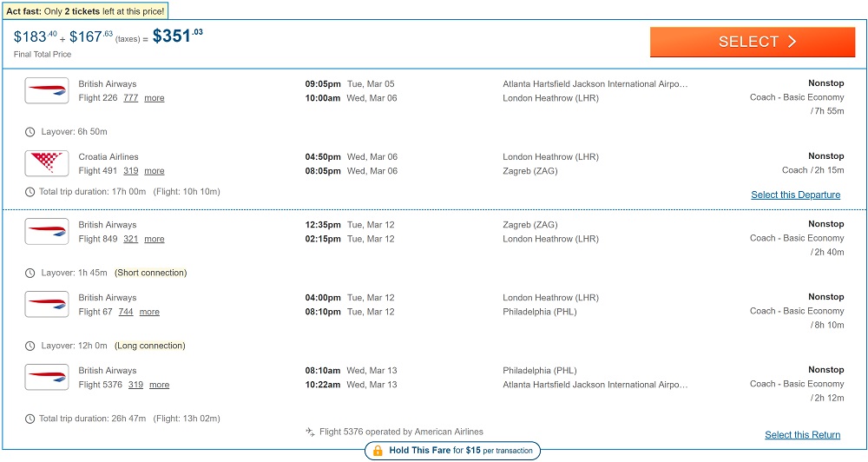Click the padlock icon on Hold This Fare

pyautogui.click(x=378, y=451)
